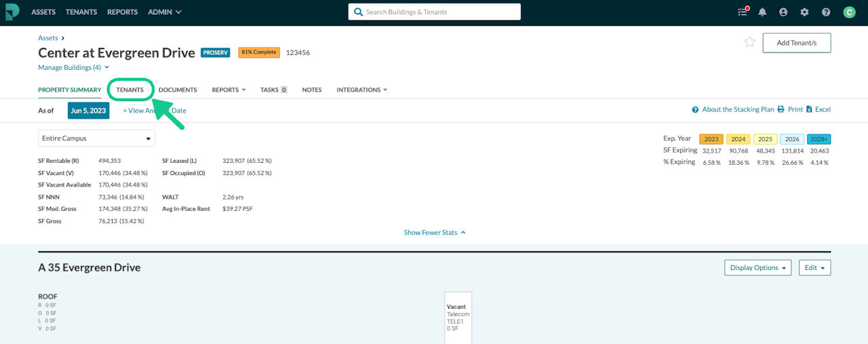Switch to the Tenants tab

tap(130, 90)
